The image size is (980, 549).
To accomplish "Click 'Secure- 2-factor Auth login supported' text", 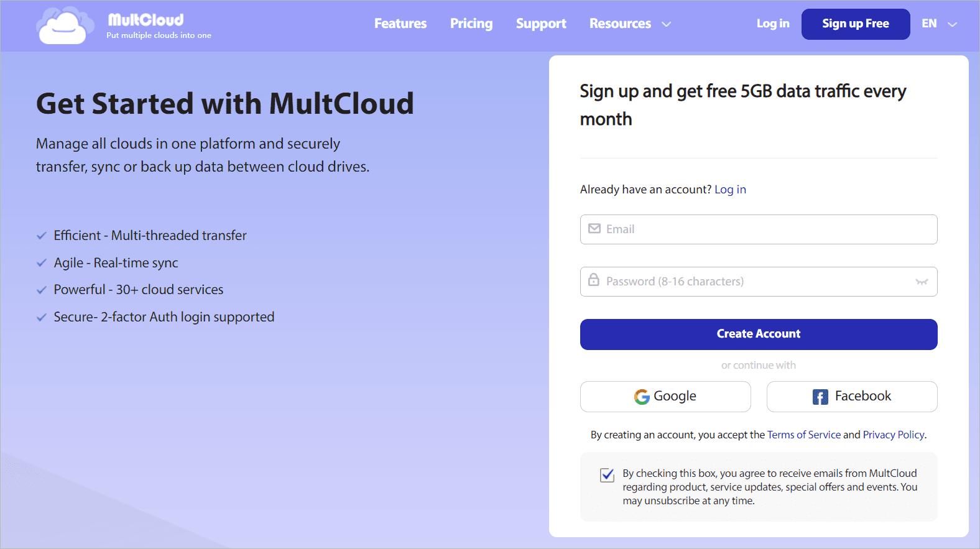I will [x=164, y=317].
